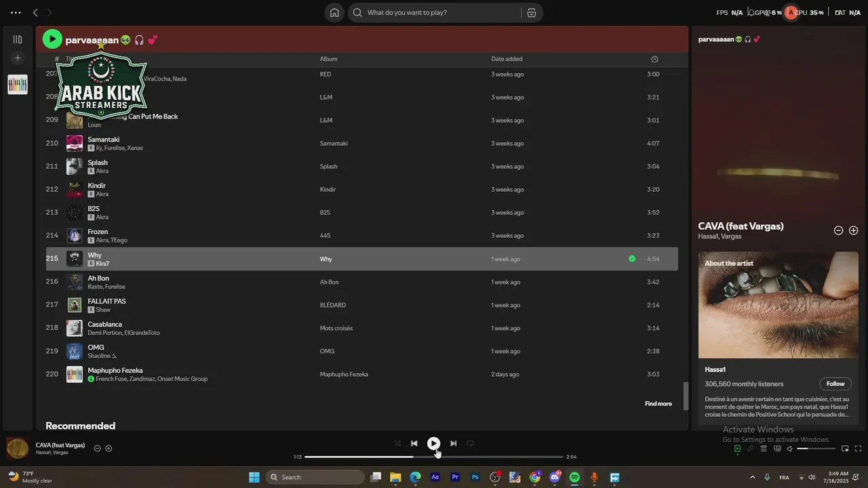Click the minus icon beside CAVA in right panel
Screen dimensions: 868x488
tap(838, 230)
